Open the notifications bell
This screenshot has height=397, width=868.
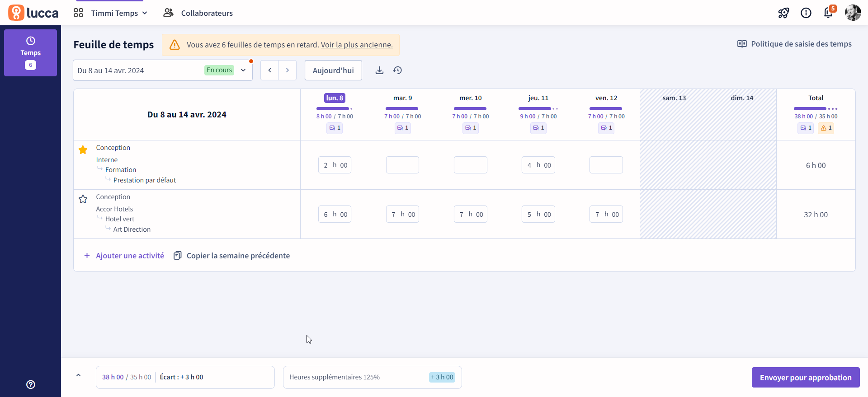[828, 13]
